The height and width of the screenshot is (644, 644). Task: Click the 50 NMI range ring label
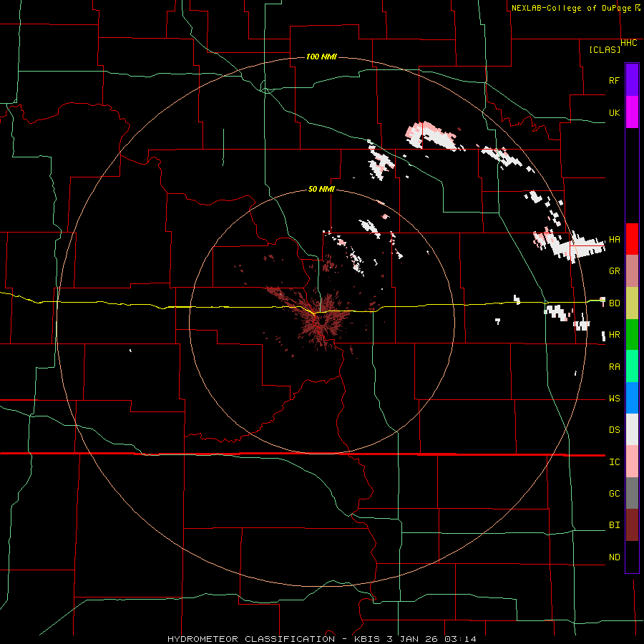[x=321, y=189]
